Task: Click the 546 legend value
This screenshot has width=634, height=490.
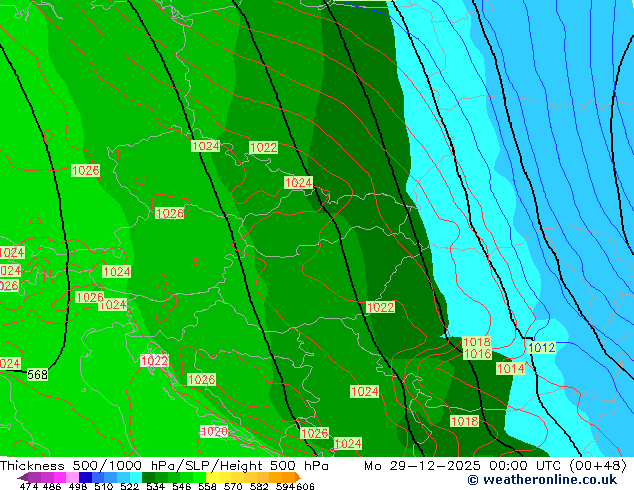Action: click(181, 486)
